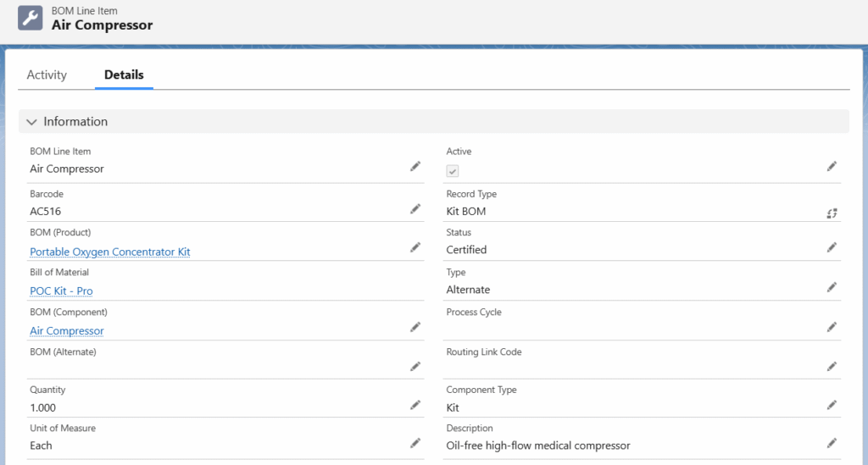Image resolution: width=868 pixels, height=465 pixels.
Task: Edit the Description field pencil icon
Action: (x=832, y=443)
